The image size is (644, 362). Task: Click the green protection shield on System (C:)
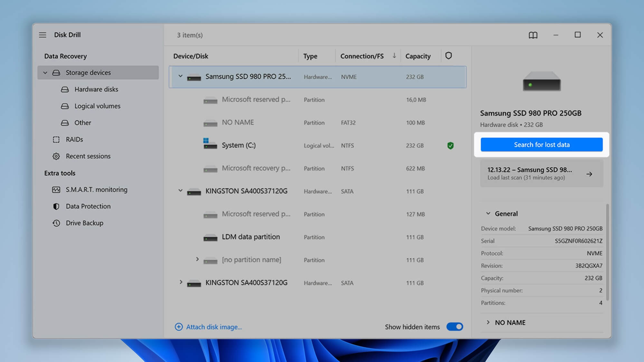coord(450,145)
